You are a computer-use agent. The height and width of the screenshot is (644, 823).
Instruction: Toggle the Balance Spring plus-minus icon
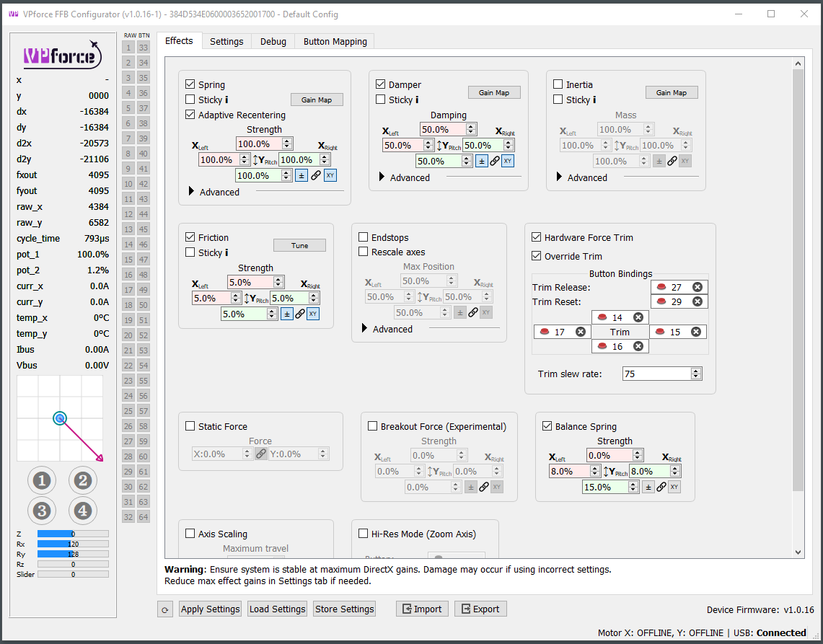point(648,487)
